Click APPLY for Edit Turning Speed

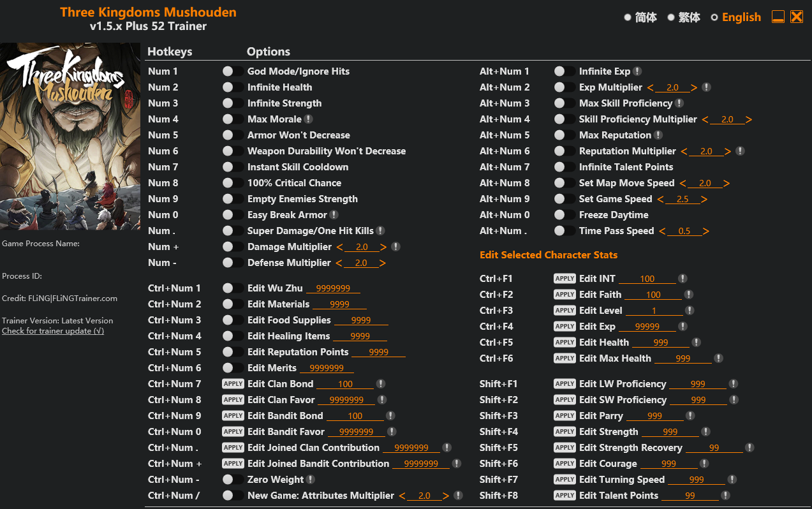click(565, 480)
